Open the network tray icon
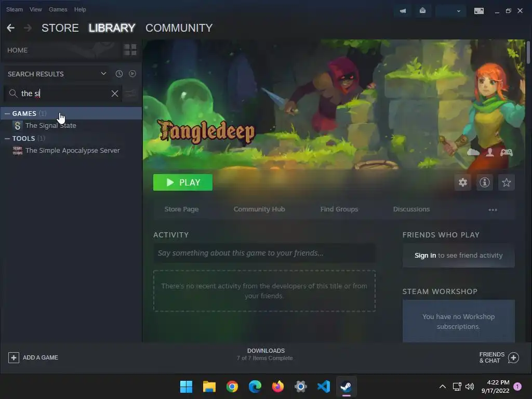The image size is (532, 399). click(457, 387)
